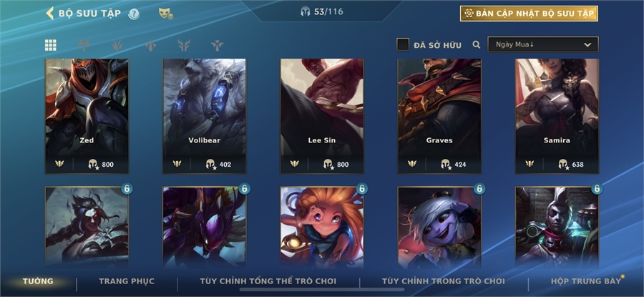This screenshot has width=644, height=297.
Task: Select the all-champions grid filter icon
Action: 51,45
